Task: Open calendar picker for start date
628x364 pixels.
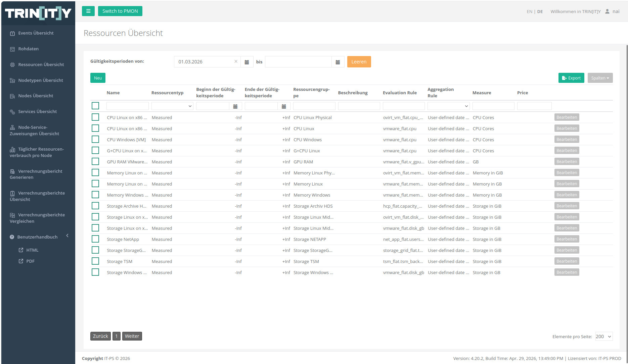Action: pyautogui.click(x=247, y=62)
